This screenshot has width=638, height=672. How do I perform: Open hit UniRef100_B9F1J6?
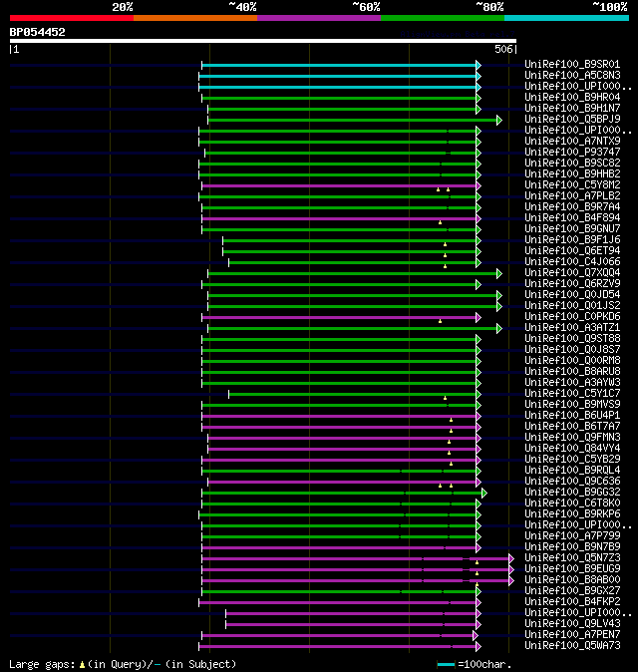pyautogui.click(x=572, y=240)
